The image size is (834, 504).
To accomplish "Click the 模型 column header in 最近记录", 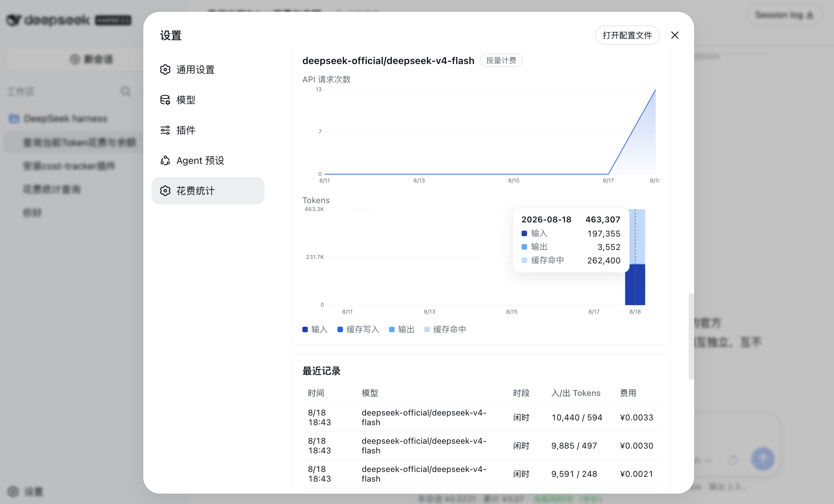I will 370,393.
